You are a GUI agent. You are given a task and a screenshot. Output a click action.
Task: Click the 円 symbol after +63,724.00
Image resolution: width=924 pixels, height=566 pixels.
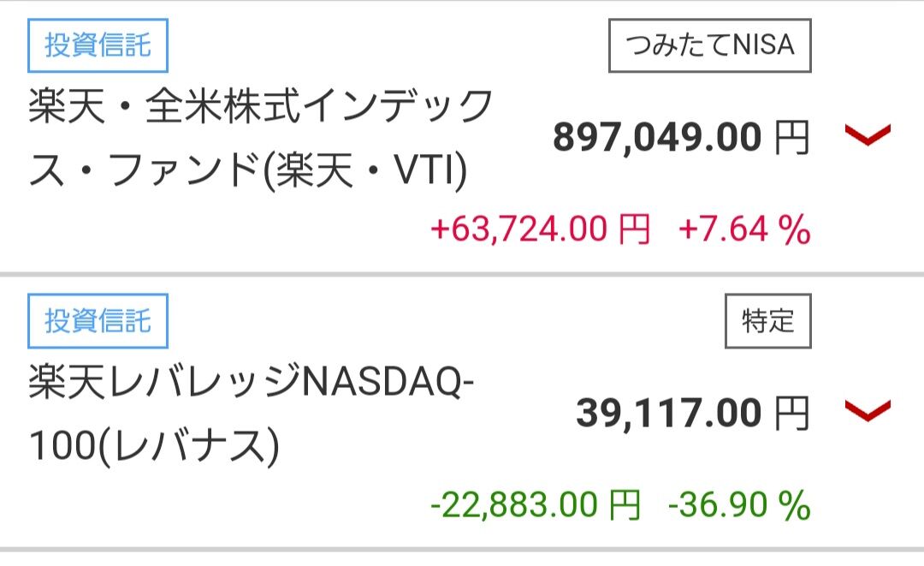pos(634,229)
